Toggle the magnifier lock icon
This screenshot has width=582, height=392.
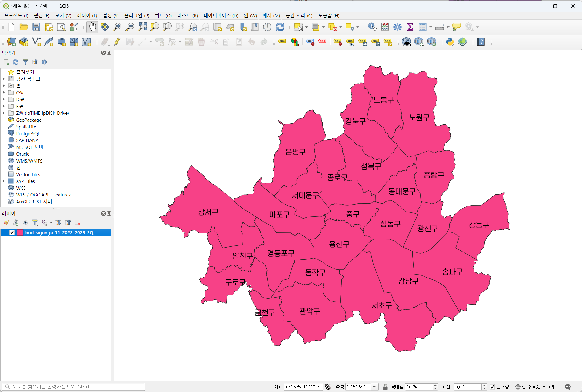coord(385,387)
